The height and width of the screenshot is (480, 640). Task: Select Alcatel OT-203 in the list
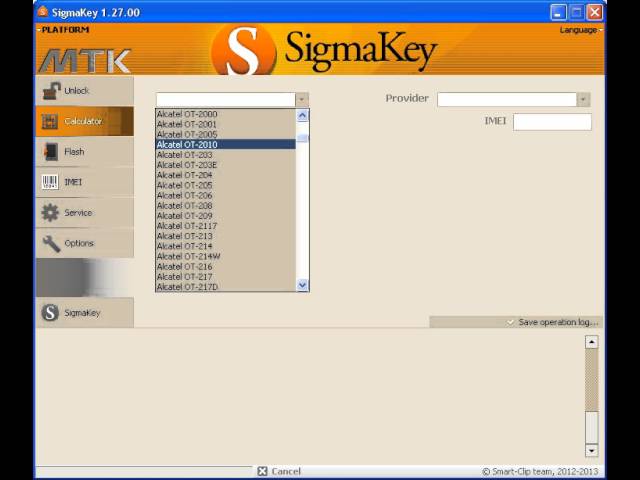pyautogui.click(x=226, y=155)
